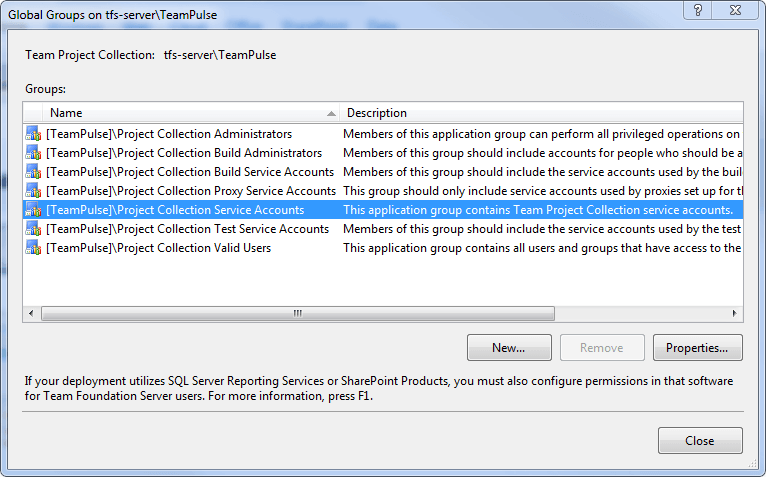Click the Project Collection Valid Users group icon

point(33,248)
